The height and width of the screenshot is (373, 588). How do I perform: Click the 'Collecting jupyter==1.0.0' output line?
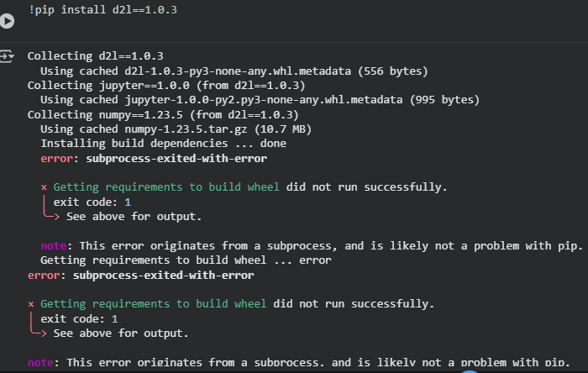pyautogui.click(x=165, y=85)
